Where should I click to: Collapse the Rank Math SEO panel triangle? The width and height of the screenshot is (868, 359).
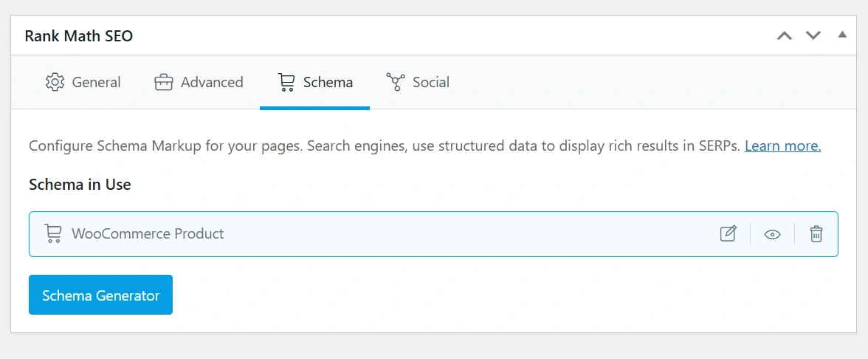[x=841, y=35]
